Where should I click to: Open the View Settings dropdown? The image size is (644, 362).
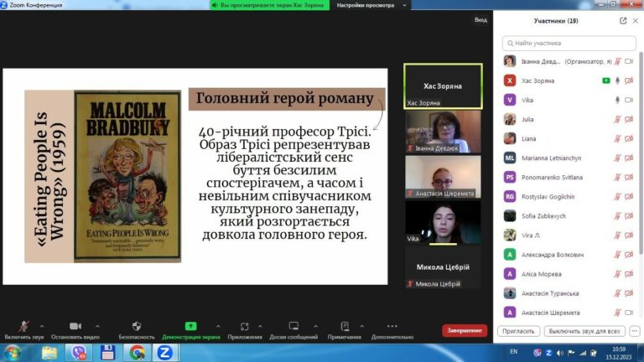coord(371,5)
